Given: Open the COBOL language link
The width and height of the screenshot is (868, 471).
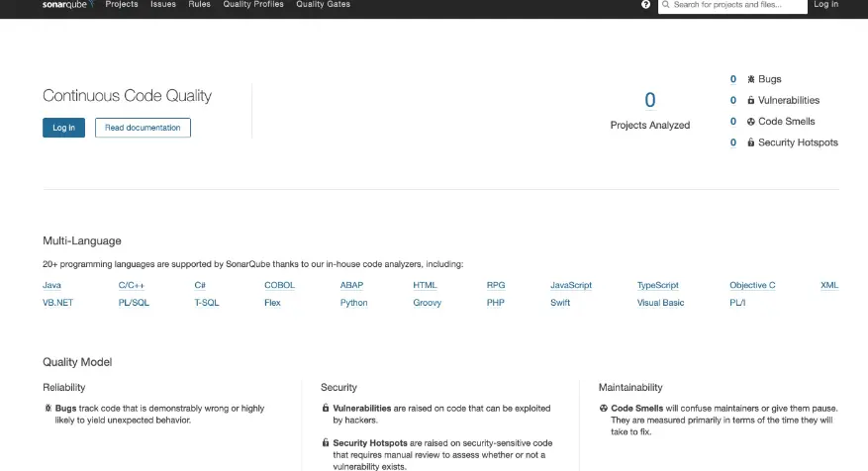Looking at the screenshot, I should click(x=279, y=285).
